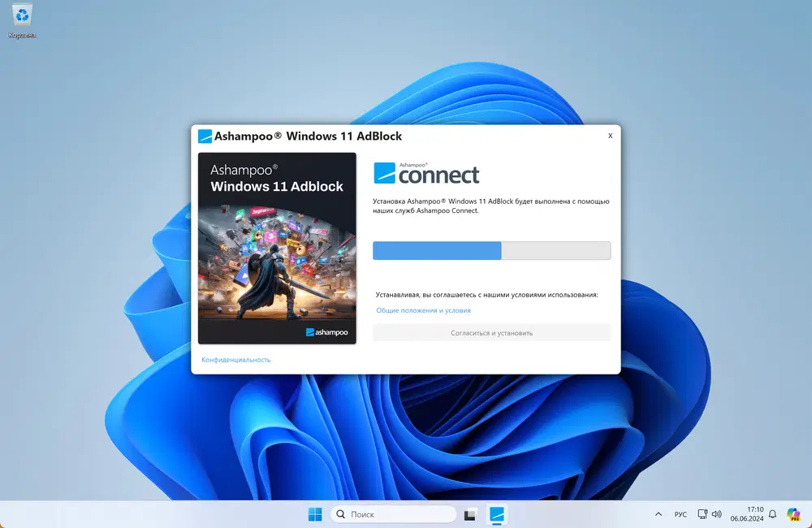Open Task View on the taskbar
The height and width of the screenshot is (528, 812).
coord(470,514)
